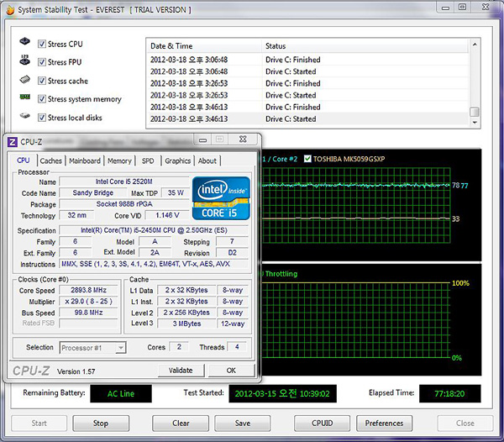Click the Name field Intel Core i5 2520M
Screen dimensions: 504x442
pos(124,182)
